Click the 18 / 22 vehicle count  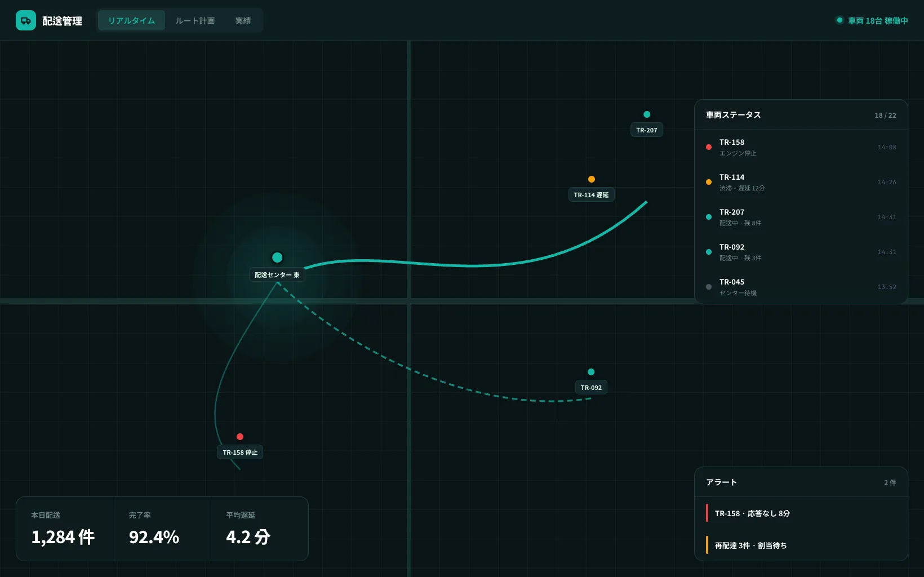pos(885,116)
